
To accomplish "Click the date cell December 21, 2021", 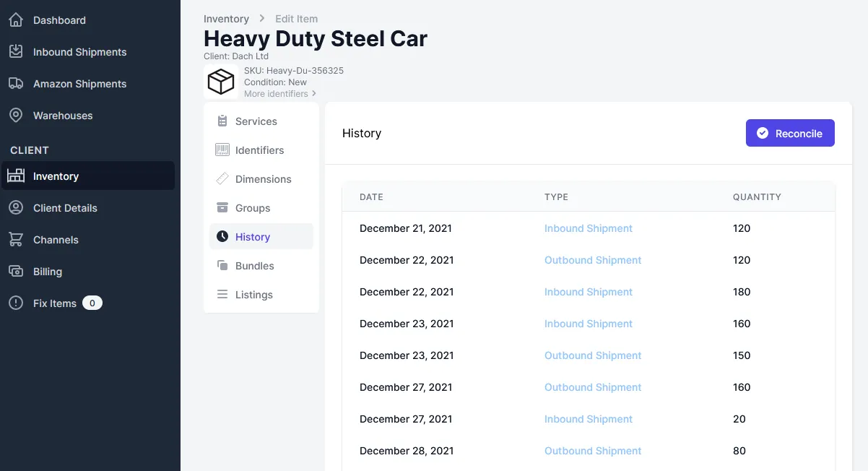I will pos(406,228).
